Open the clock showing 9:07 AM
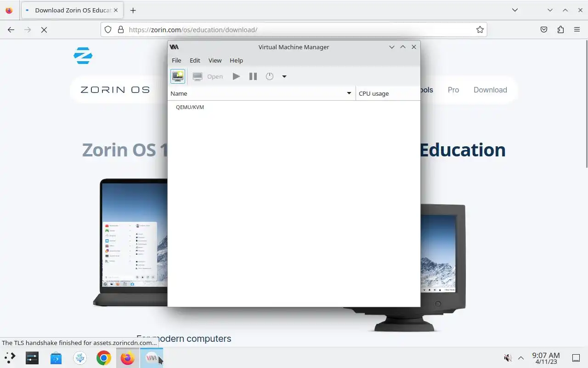588x368 pixels. (x=546, y=358)
